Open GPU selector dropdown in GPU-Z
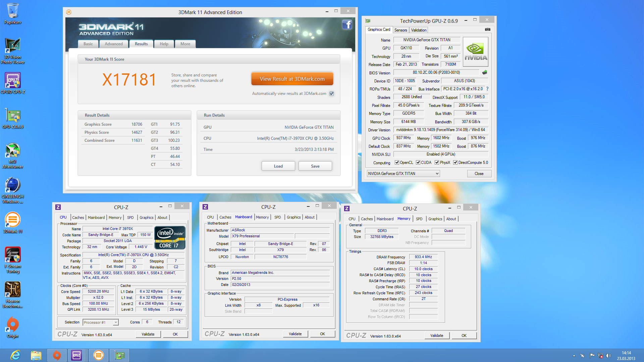 pos(403,174)
